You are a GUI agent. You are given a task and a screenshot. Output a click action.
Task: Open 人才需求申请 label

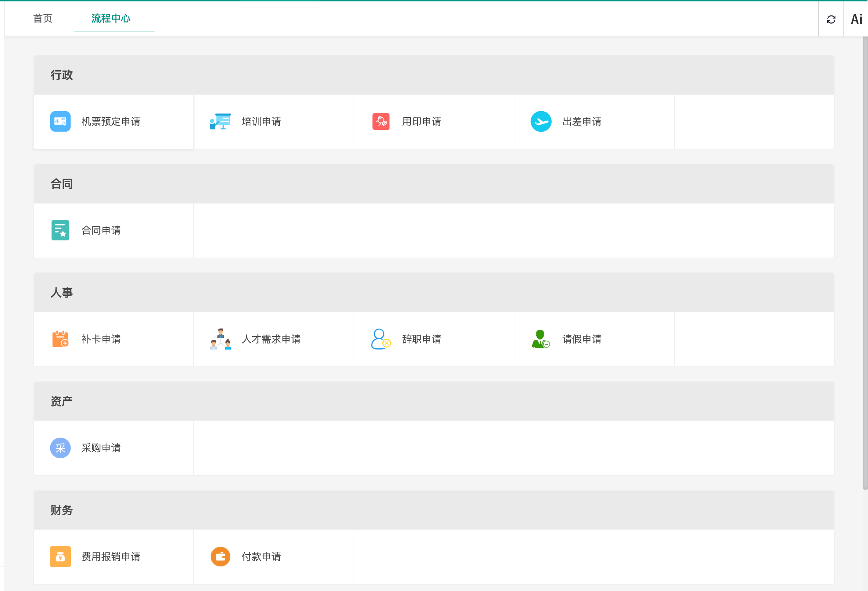pyautogui.click(x=271, y=339)
